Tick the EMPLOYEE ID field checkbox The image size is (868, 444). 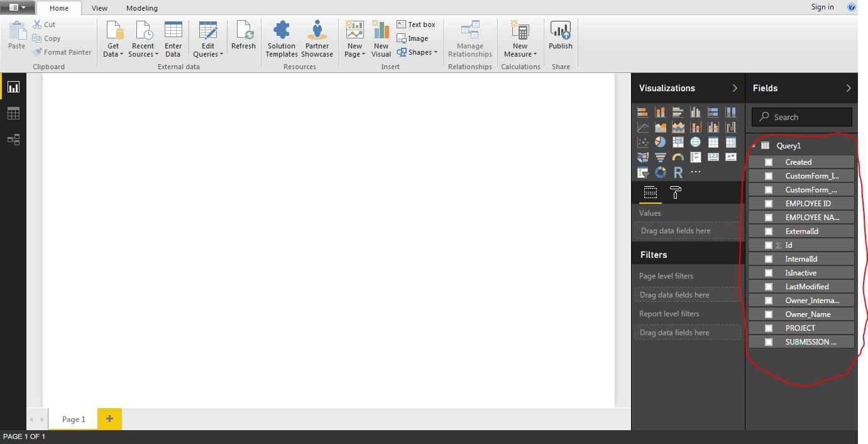768,204
